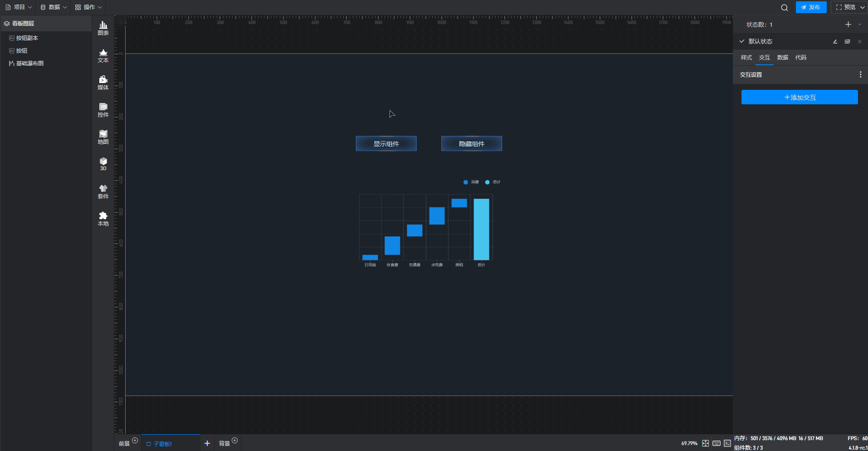Click the 内存 memory usage readout
The image size is (868, 451).
(778, 438)
